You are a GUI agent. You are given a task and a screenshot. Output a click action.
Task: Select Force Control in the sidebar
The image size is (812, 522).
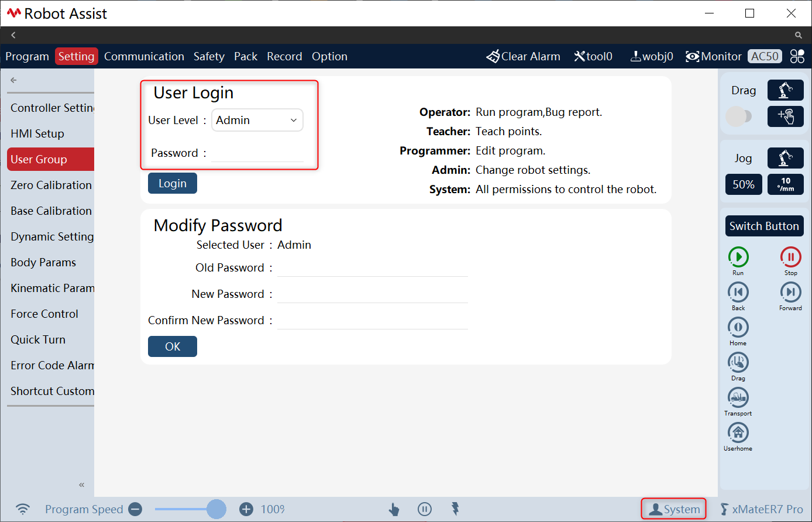click(x=51, y=314)
